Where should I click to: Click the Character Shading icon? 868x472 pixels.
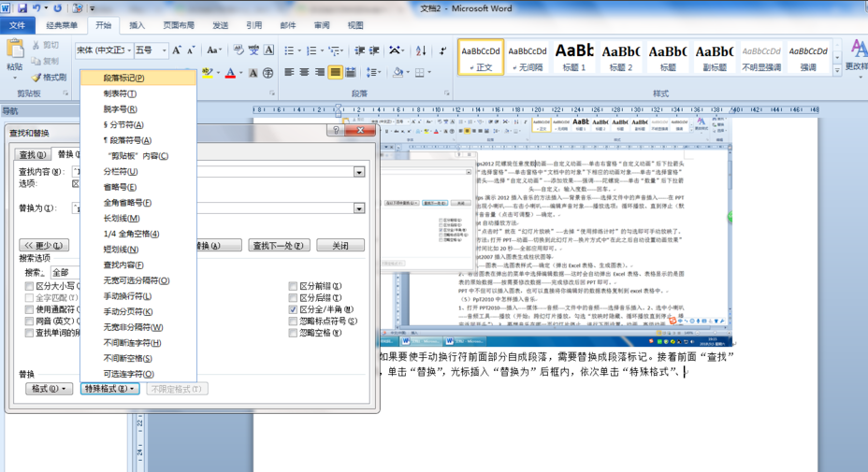point(253,73)
